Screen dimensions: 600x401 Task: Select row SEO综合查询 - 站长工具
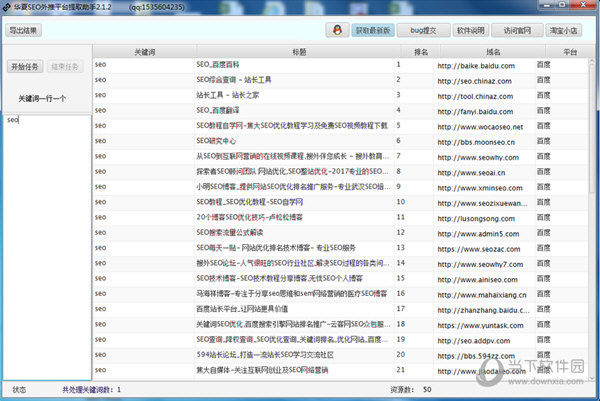[341, 80]
